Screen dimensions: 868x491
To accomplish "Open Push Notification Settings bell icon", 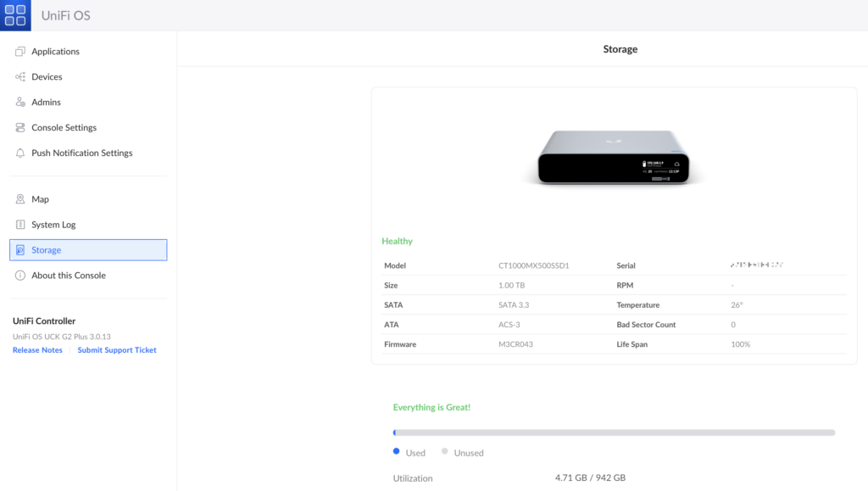I will pyautogui.click(x=19, y=153).
